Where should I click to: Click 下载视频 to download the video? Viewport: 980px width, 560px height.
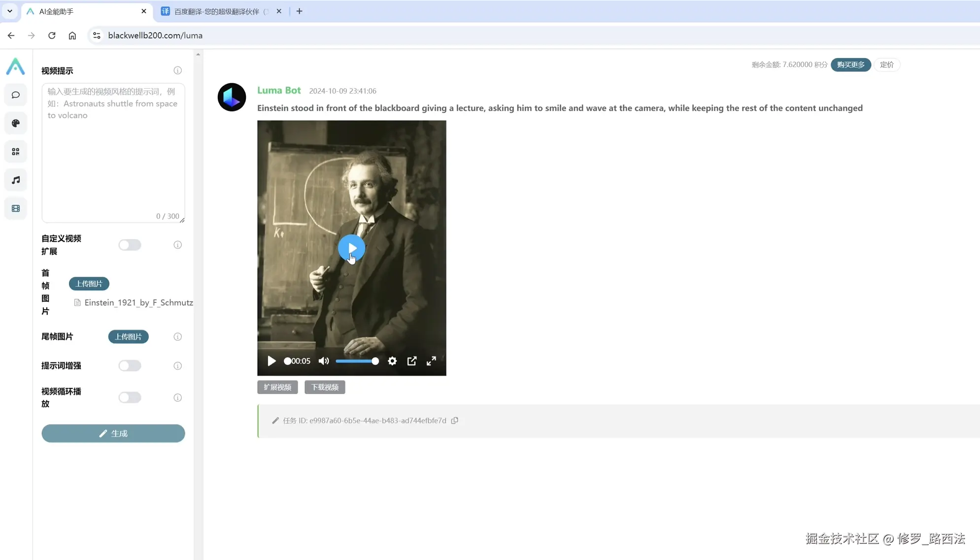pos(324,387)
